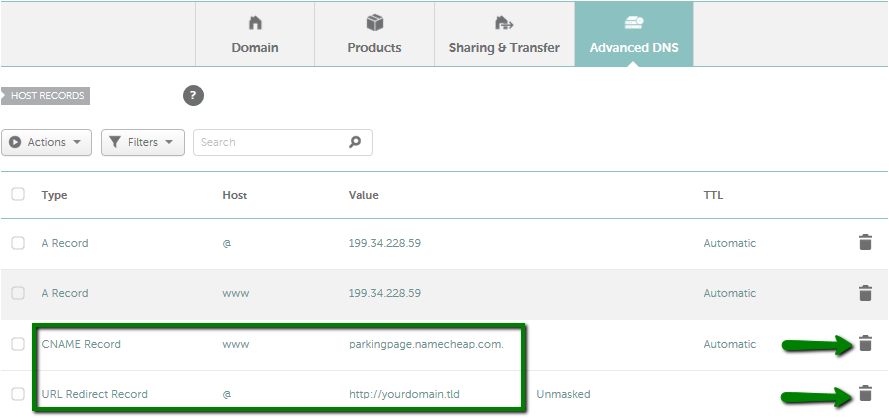Click the CNAME Record type cell
The width and height of the screenshot is (889, 418).
coord(81,344)
